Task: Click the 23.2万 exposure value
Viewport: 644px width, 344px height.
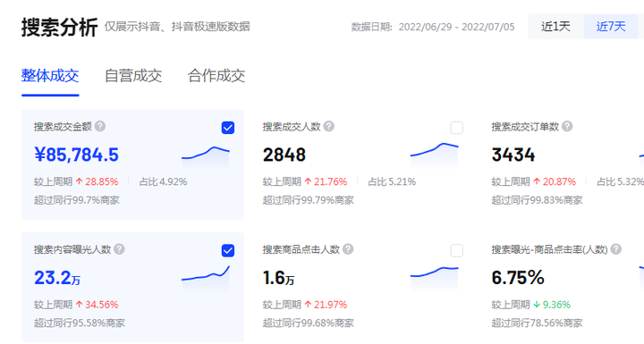Action: (x=57, y=278)
